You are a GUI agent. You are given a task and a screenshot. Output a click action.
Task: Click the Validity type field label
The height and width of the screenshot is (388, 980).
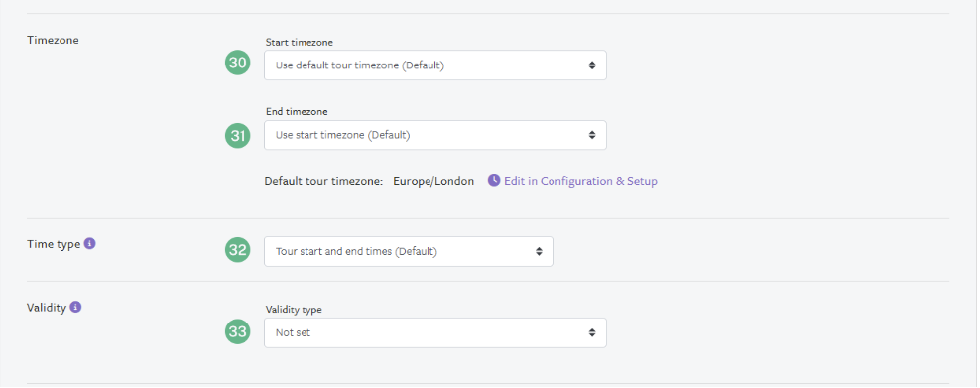pos(294,310)
